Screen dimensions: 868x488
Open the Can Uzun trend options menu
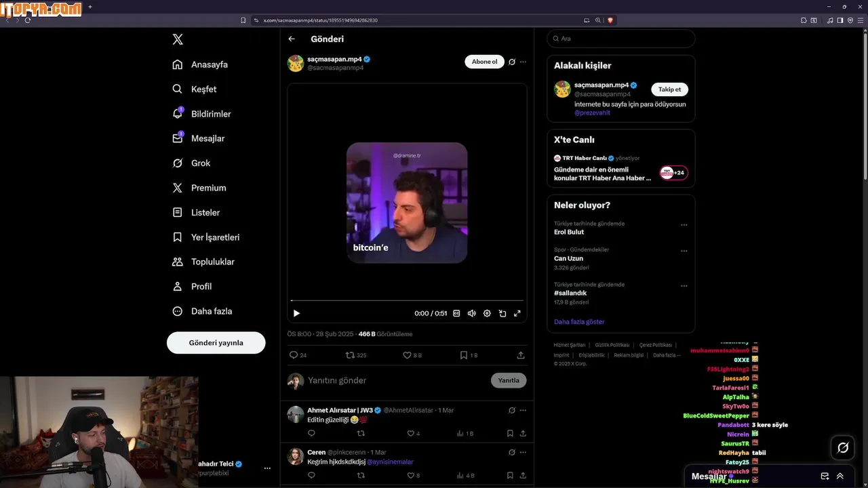pos(684,251)
